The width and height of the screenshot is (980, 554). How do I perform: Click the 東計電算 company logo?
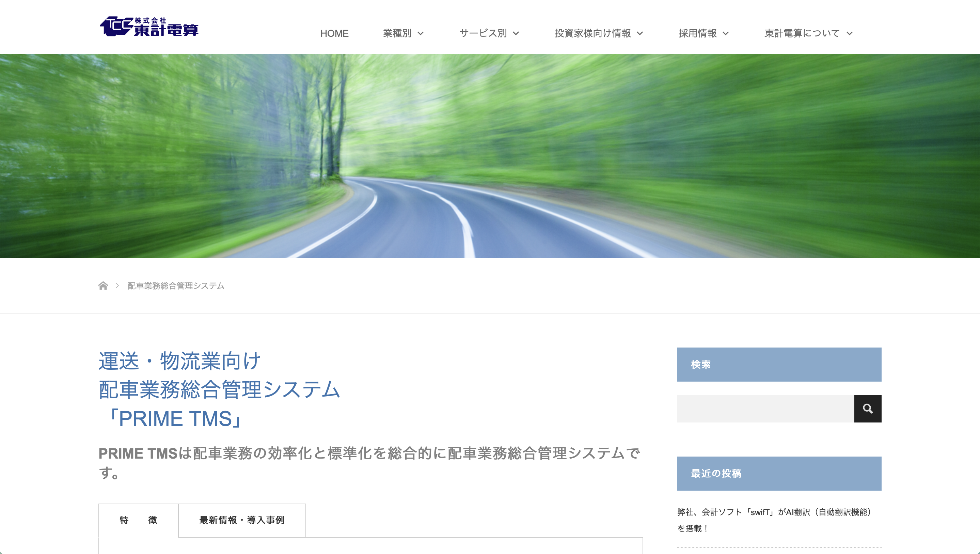149,26
